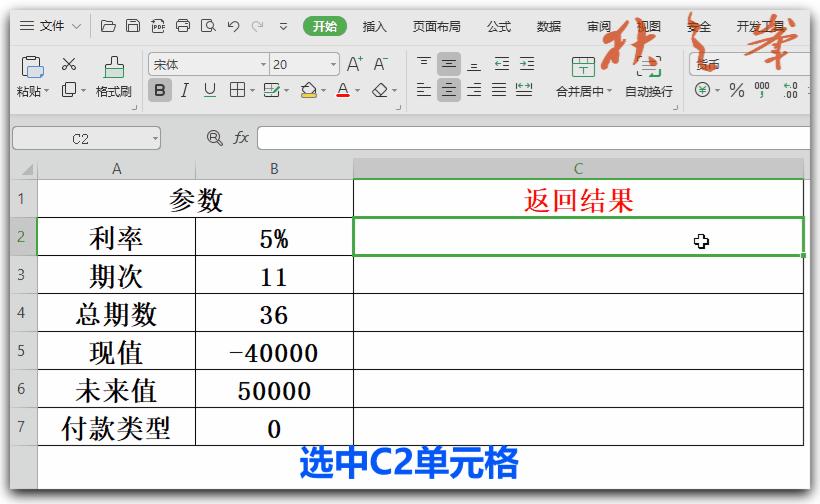Expand the Borders dropdown arrow
The image size is (820, 504).
(252, 91)
